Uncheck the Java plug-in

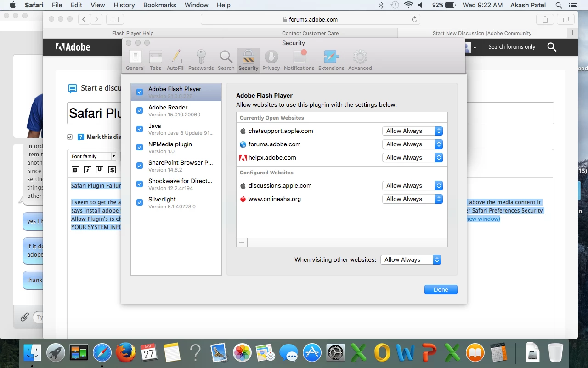tap(140, 129)
